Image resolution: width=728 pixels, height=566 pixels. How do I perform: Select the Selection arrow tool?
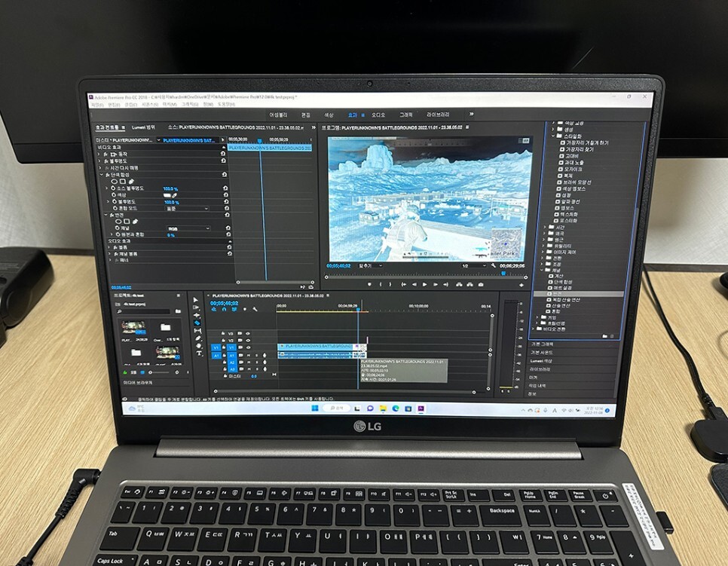pos(195,300)
